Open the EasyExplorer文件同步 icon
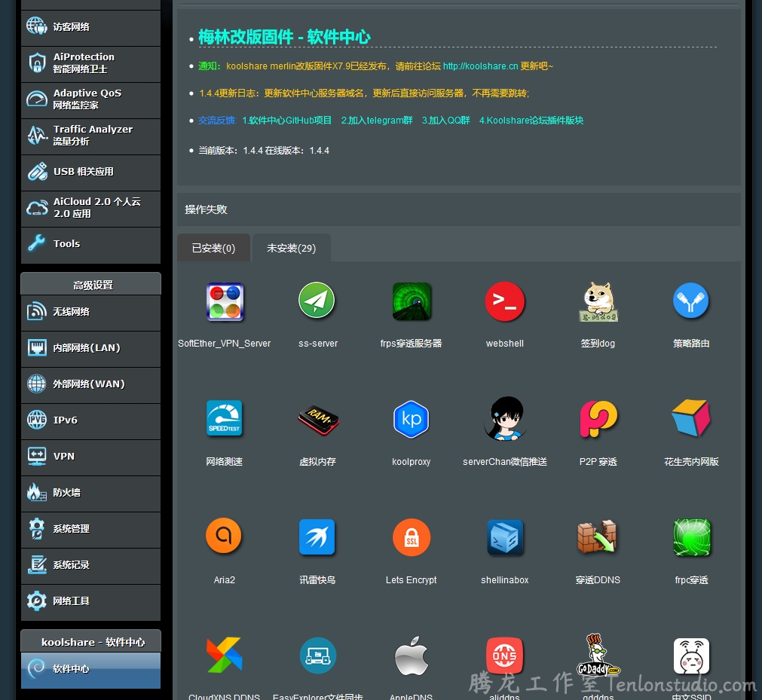Screen dimensions: 762x700 (x=318, y=656)
